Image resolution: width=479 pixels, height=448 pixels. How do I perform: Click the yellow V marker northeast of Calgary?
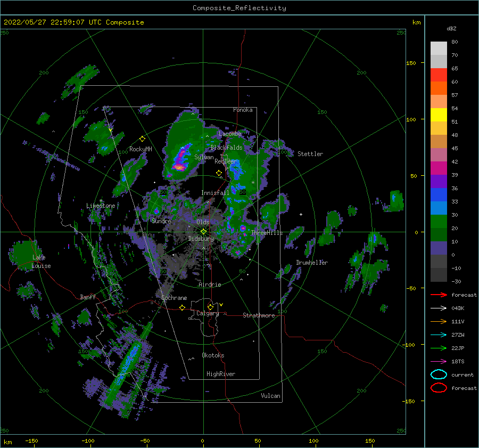(x=221, y=305)
